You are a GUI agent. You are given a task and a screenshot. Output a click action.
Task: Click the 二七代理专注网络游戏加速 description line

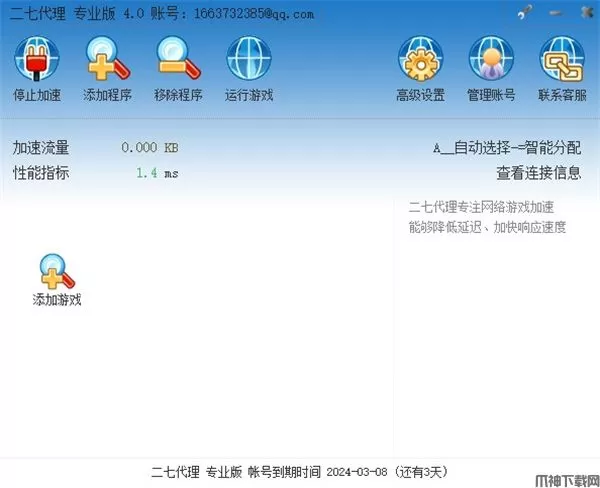(481, 207)
